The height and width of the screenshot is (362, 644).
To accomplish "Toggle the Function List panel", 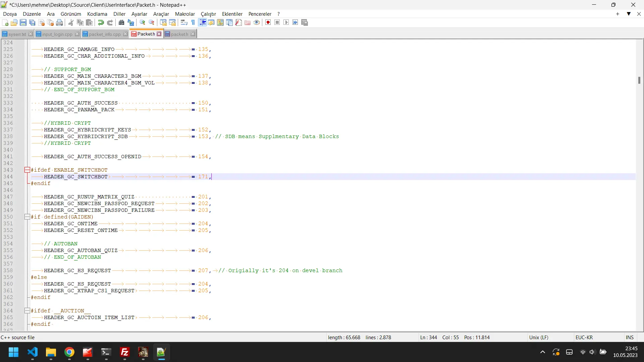I will point(238,22).
